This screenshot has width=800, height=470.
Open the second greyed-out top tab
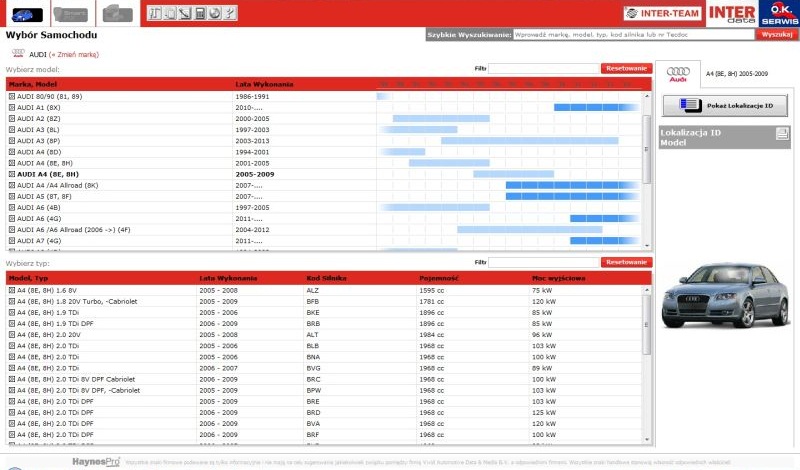71,14
